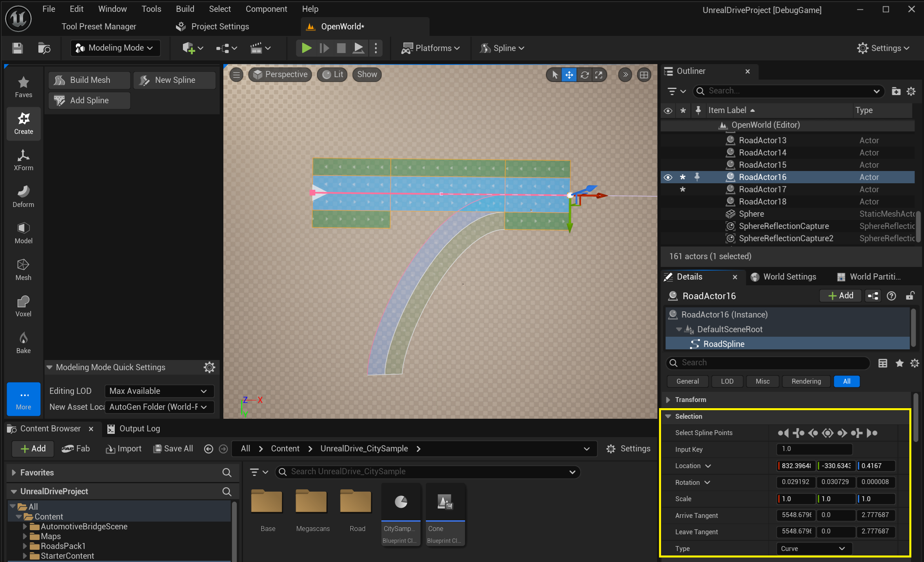Open the viewport hamburger options menu
This screenshot has width=924, height=562.
[236, 75]
